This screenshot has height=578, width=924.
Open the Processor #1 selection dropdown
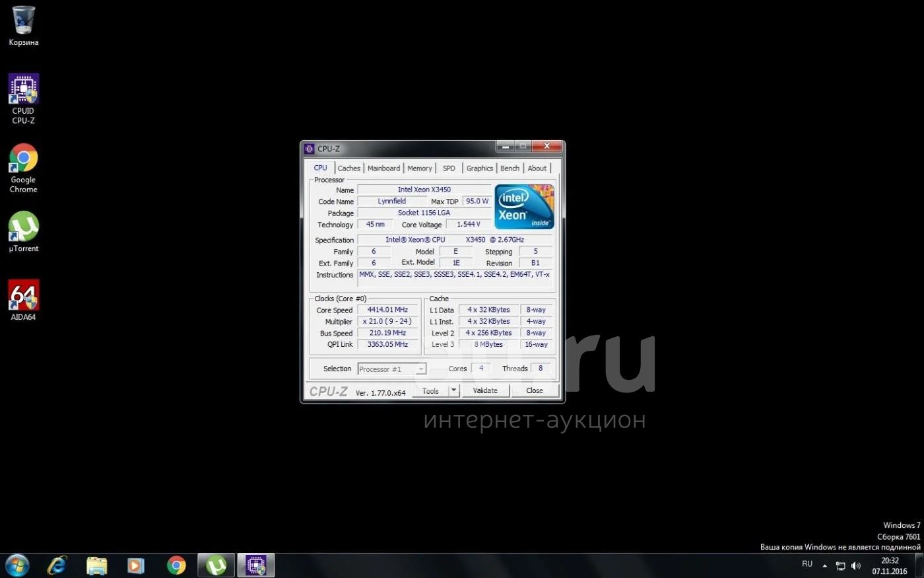point(392,369)
